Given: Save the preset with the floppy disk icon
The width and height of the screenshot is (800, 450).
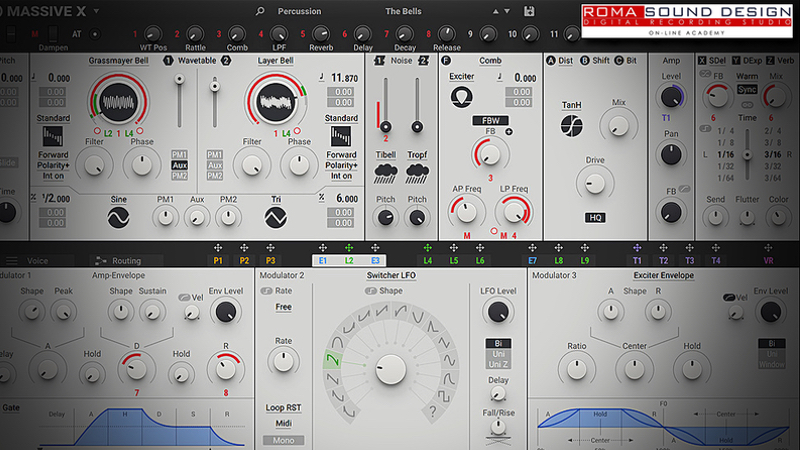Looking at the screenshot, I should click(529, 11).
